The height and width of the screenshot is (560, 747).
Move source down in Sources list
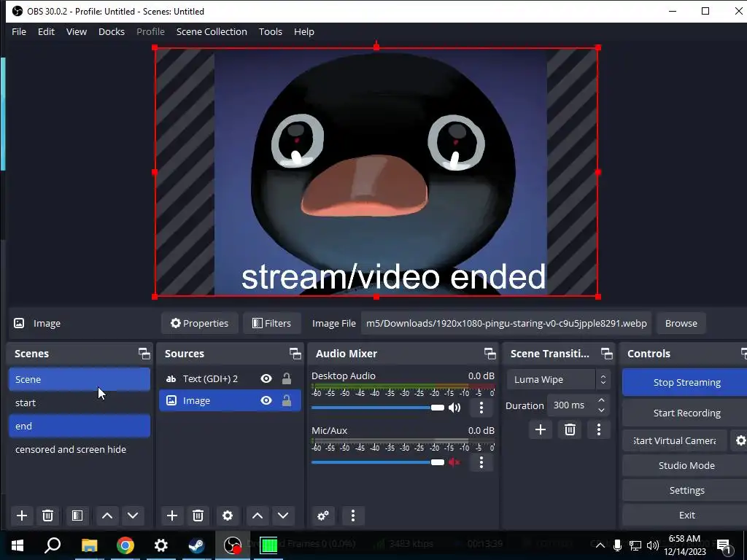(283, 516)
